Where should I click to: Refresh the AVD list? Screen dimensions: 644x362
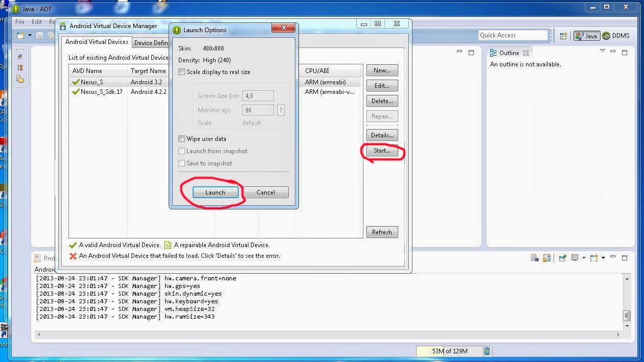pyautogui.click(x=382, y=232)
